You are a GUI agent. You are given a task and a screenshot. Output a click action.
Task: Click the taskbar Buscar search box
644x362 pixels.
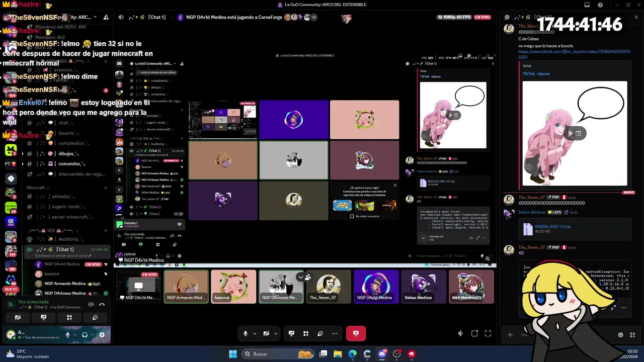278,354
